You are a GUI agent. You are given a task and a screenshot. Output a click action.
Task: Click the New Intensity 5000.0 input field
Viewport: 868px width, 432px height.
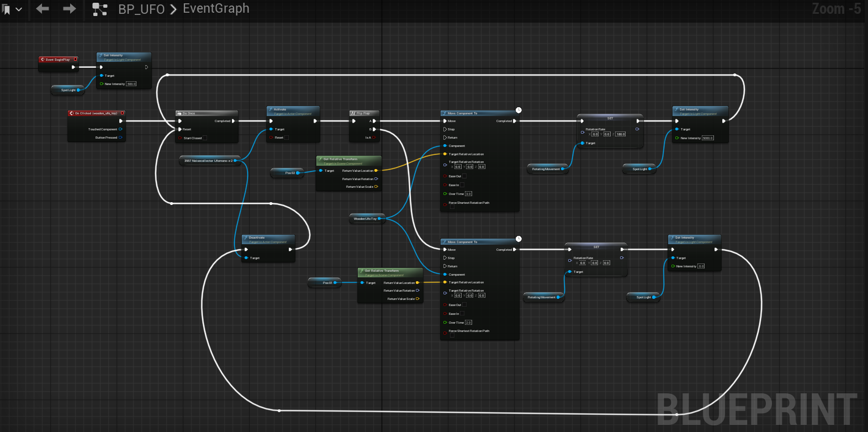click(708, 138)
